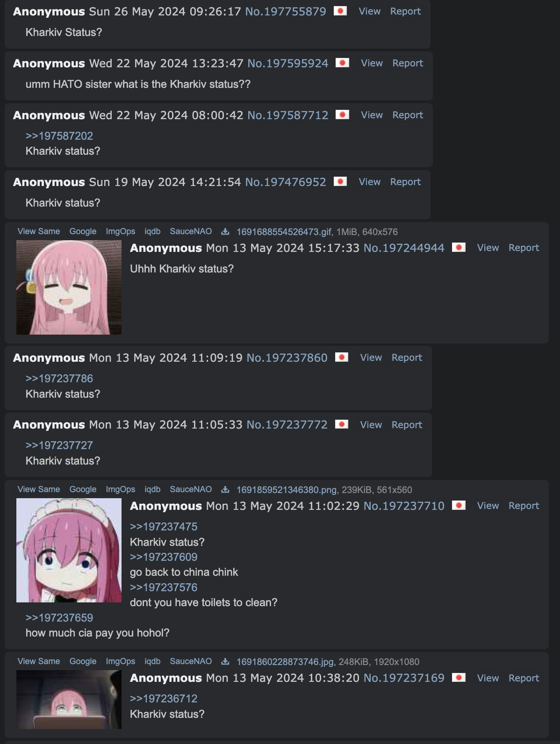Click Japan flag on post No.197587712
560x744 pixels.
[343, 114]
